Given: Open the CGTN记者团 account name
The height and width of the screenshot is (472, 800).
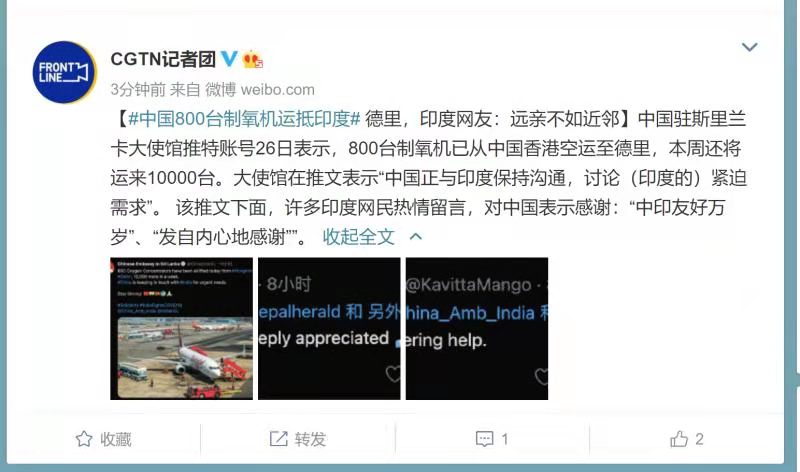Looking at the screenshot, I should point(163,59).
